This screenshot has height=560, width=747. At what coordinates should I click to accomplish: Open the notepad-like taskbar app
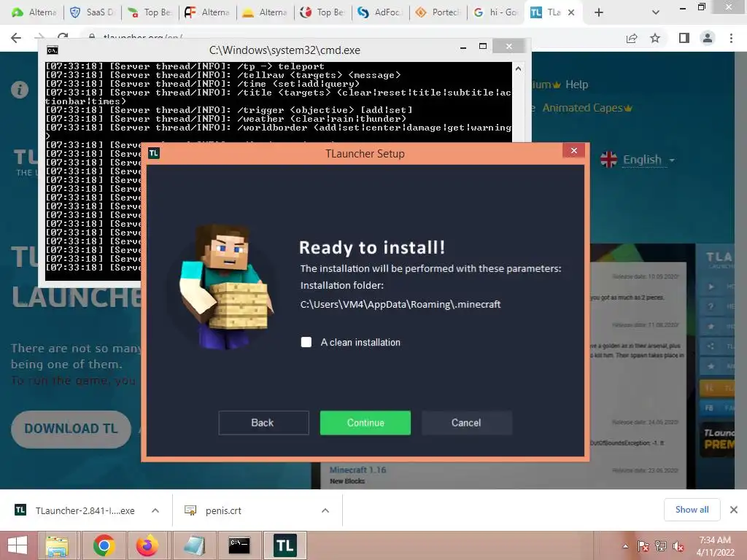[194, 545]
